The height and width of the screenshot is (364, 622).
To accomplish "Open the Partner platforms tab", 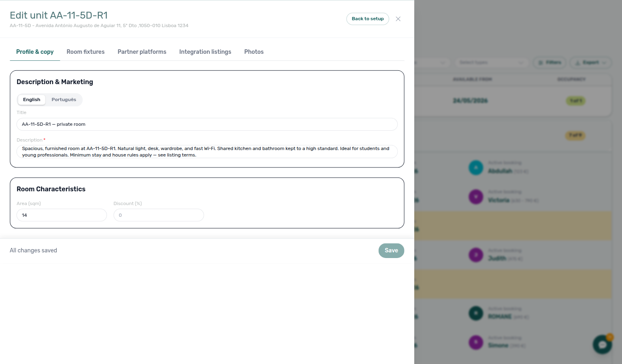I will [142, 52].
